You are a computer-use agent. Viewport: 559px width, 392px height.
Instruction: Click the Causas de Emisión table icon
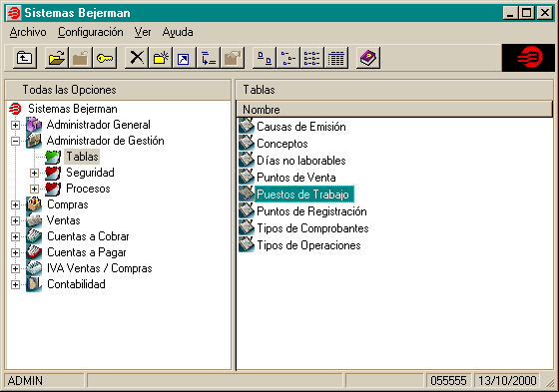(x=247, y=126)
